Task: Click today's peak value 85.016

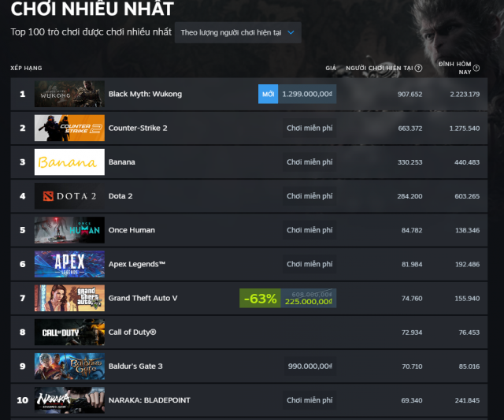Action: tap(469, 366)
